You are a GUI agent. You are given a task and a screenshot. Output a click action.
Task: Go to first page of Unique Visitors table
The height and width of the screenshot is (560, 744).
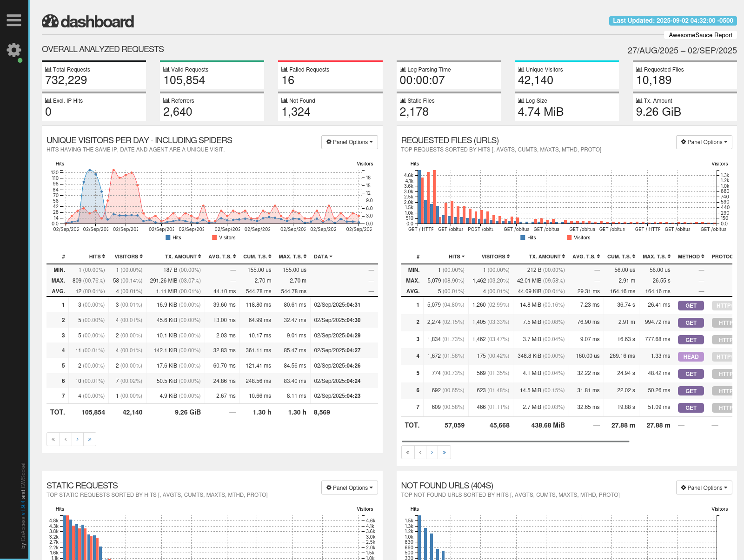coord(53,439)
